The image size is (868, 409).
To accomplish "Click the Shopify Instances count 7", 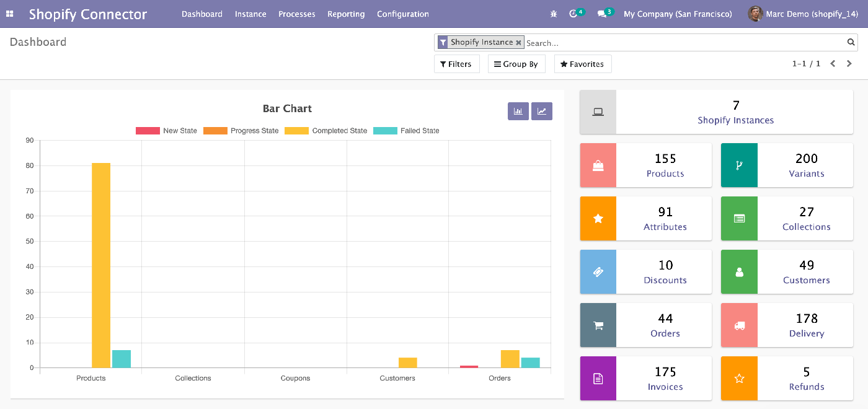I will coord(736,105).
